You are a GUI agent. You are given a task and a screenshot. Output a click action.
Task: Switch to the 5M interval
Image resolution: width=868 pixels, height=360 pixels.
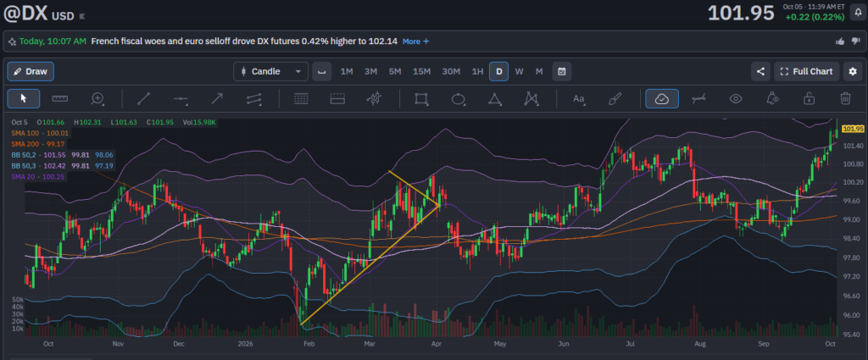[395, 71]
